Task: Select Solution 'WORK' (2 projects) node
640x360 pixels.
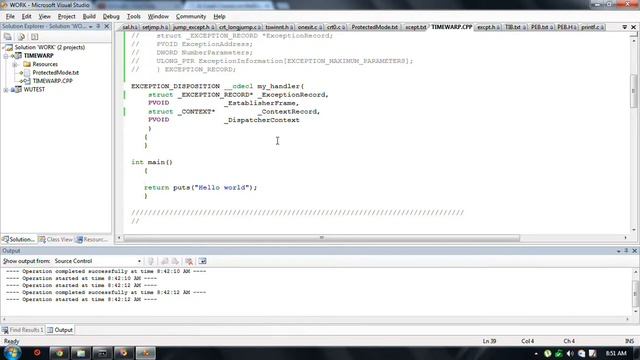Action: click(x=49, y=47)
